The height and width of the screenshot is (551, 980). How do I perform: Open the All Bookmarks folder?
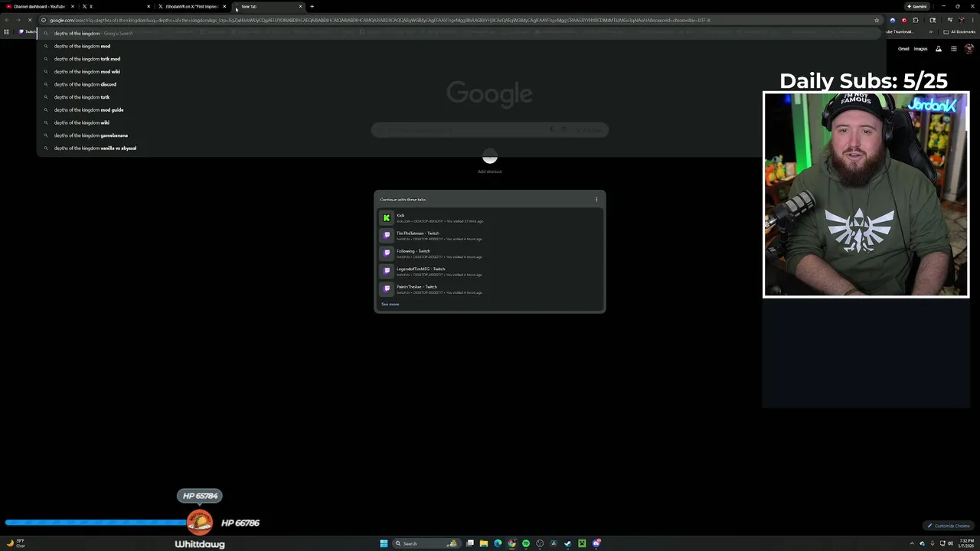(959, 32)
